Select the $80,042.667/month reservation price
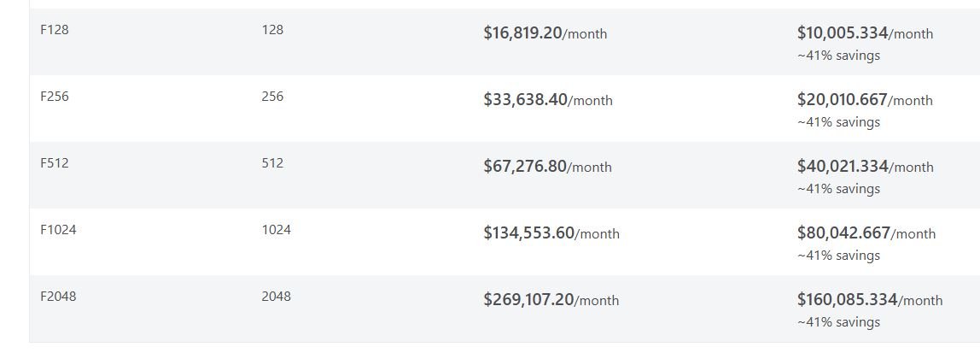The width and height of the screenshot is (980, 353). pos(866,232)
